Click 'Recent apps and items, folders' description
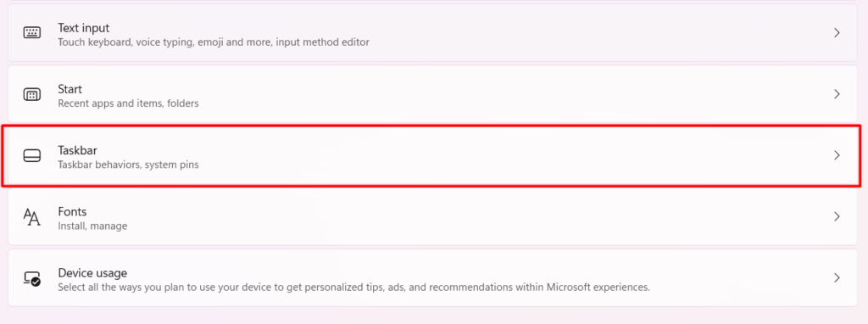The width and height of the screenshot is (868, 324). [129, 103]
